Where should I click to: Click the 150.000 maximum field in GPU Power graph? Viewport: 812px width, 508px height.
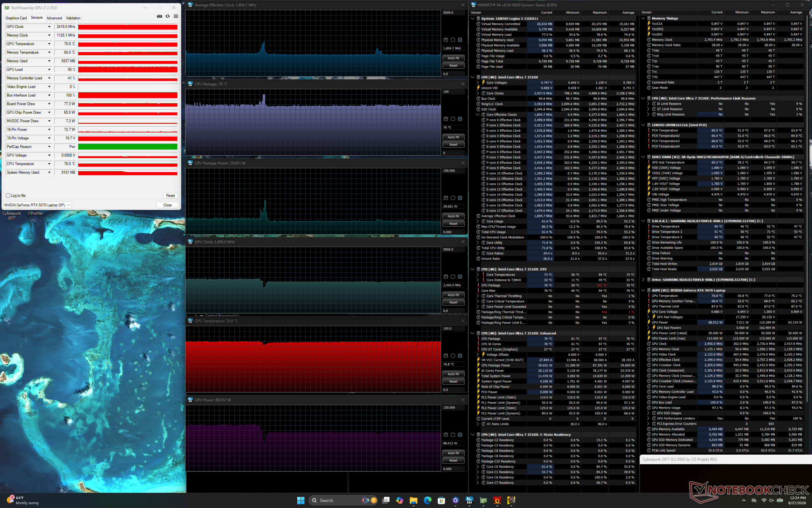453,408
